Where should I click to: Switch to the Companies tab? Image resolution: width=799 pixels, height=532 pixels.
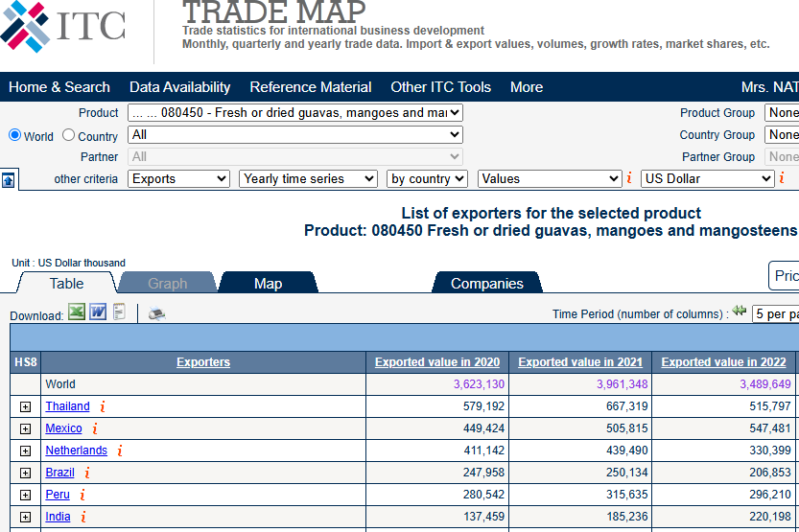(x=486, y=283)
